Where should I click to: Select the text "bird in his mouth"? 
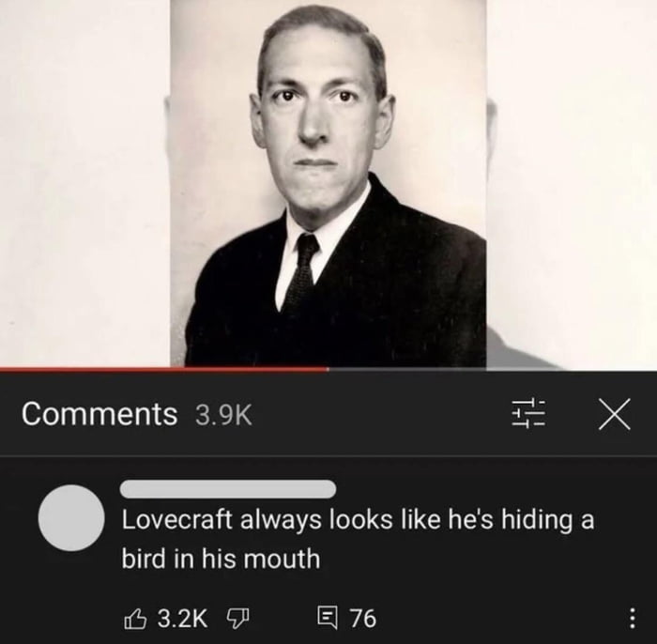[221, 559]
